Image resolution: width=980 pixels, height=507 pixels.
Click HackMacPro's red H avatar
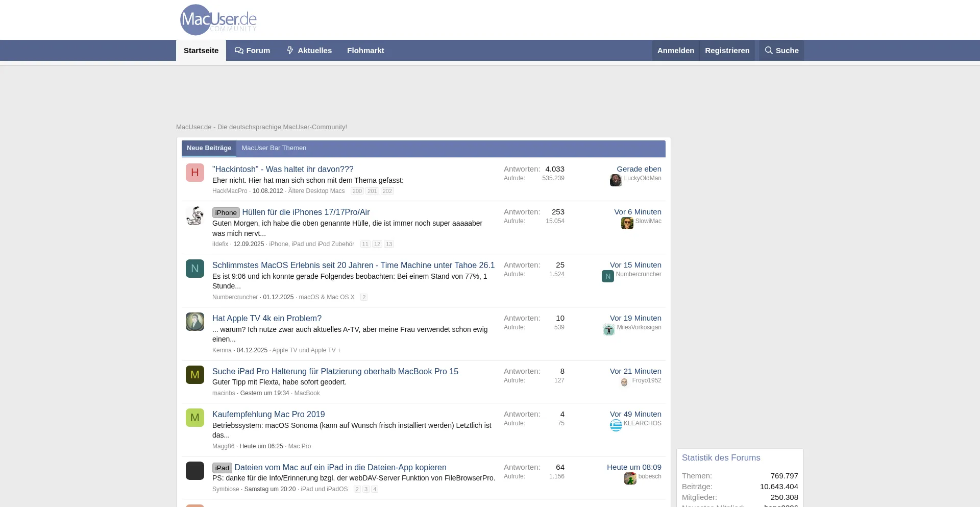tap(195, 173)
